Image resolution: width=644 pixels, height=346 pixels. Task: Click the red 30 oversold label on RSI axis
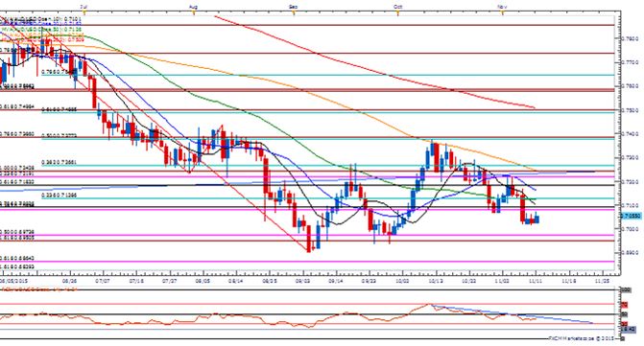(624, 323)
